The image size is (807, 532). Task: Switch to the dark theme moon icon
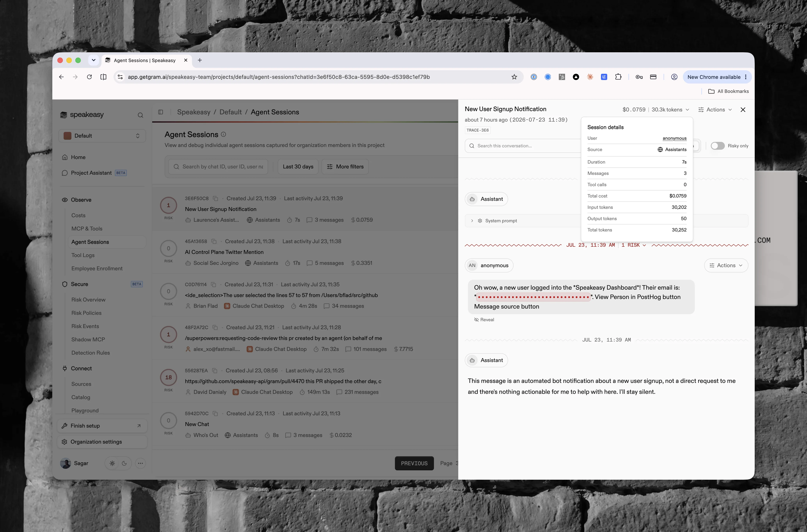[124, 463]
